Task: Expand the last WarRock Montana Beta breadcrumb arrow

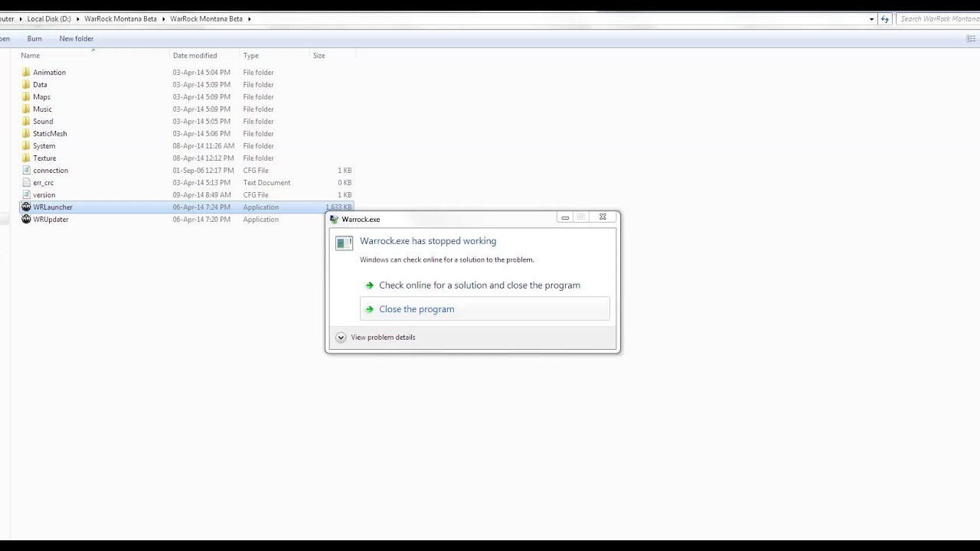Action: tap(249, 19)
